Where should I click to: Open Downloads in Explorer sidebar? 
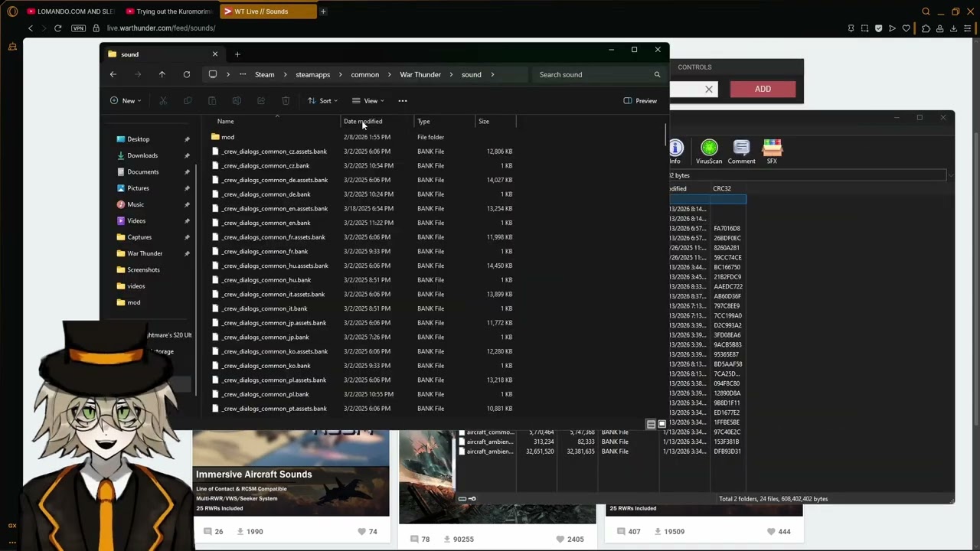pos(142,155)
